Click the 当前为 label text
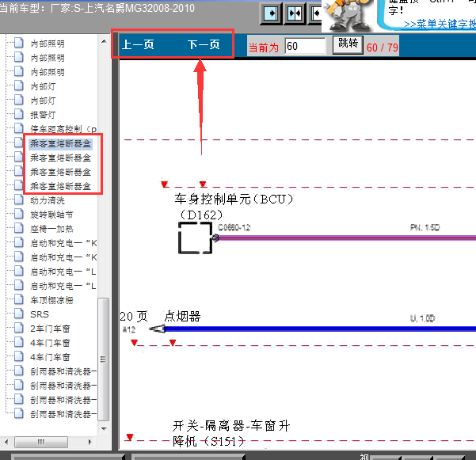The image size is (476, 460). pos(264,48)
